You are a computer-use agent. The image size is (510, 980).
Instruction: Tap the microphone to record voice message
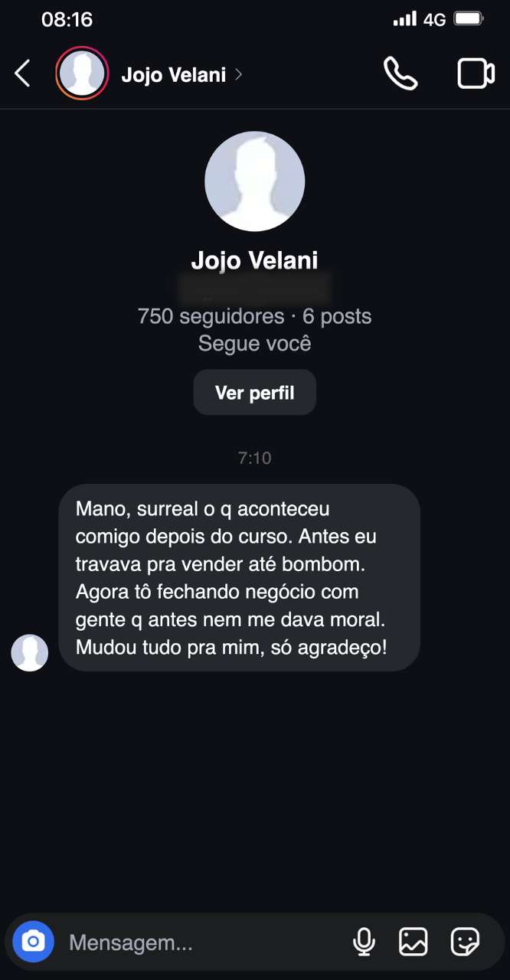364,942
